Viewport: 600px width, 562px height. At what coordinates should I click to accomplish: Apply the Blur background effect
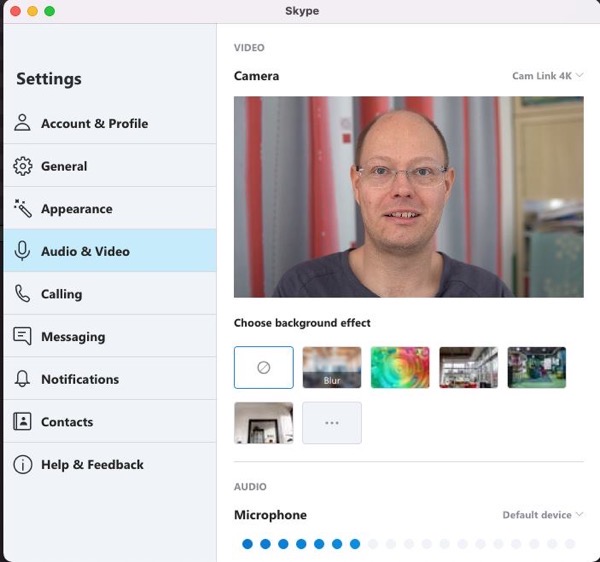click(x=332, y=367)
